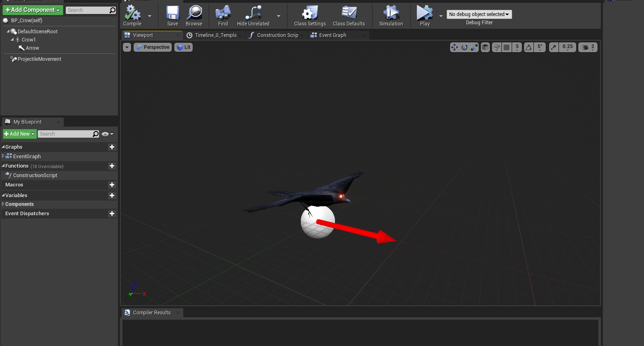644x346 pixels.
Task: Open grid snap size 5 dropdown
Action: [x=517, y=47]
